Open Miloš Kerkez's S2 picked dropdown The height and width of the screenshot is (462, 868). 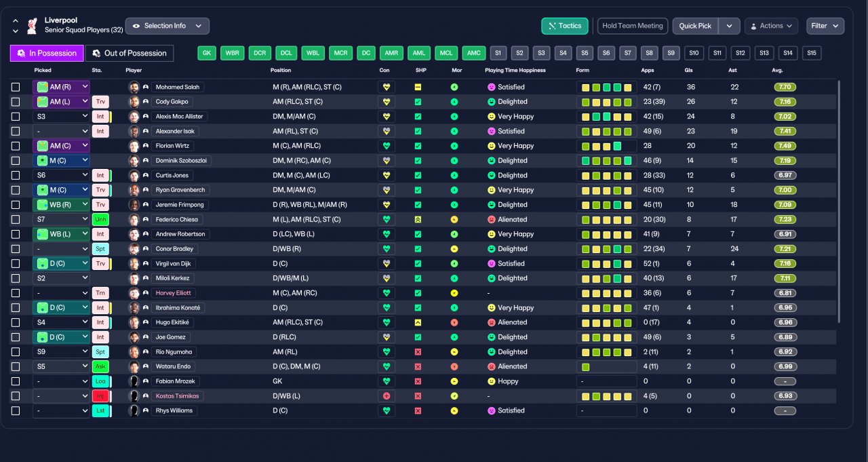point(62,278)
